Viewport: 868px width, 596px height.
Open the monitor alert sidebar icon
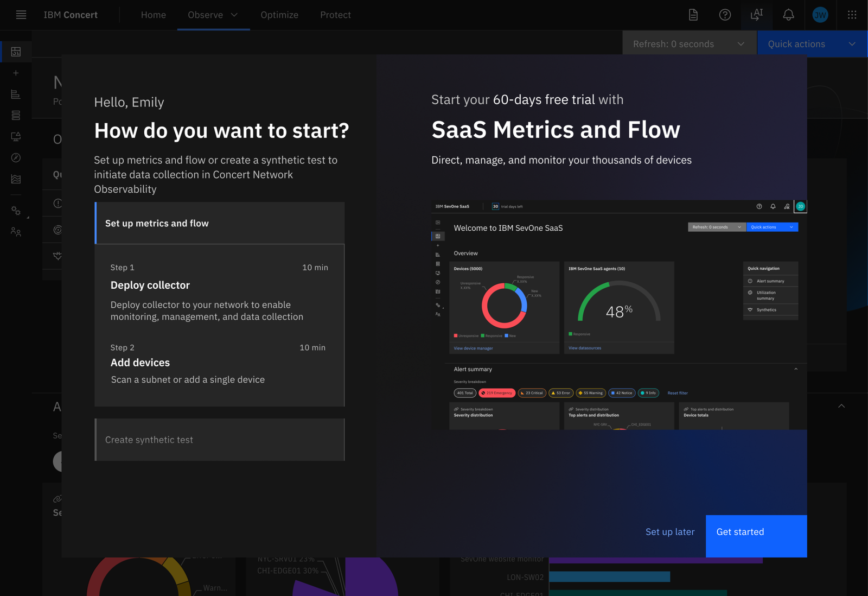(16, 136)
